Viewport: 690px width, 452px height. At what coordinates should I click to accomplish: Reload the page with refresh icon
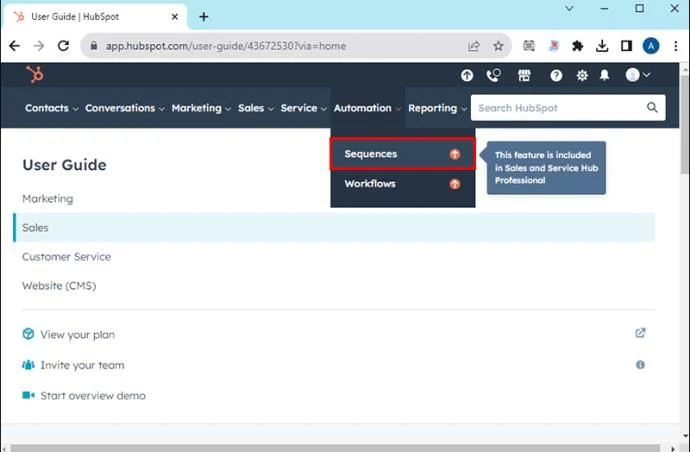[63, 46]
